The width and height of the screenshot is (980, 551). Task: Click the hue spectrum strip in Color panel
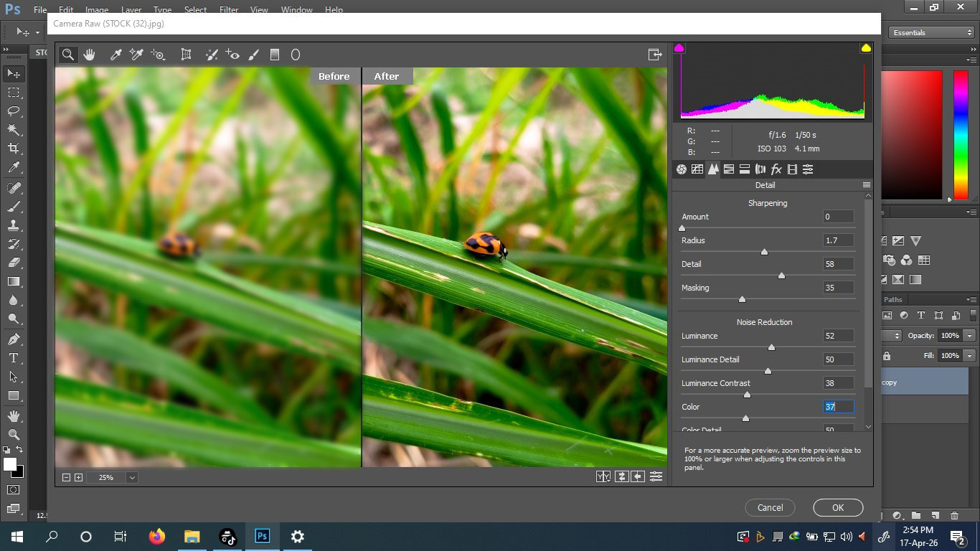(x=961, y=134)
